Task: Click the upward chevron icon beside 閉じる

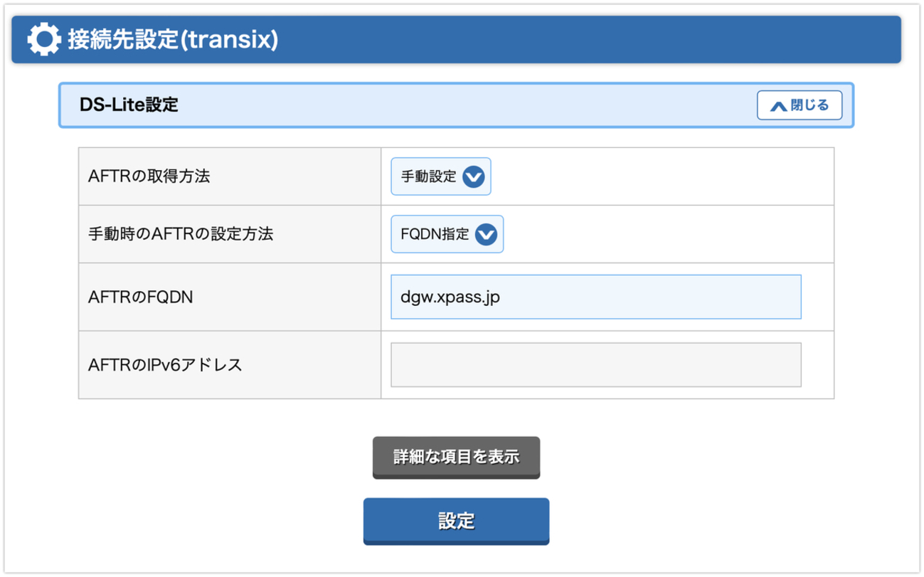Action: click(779, 106)
